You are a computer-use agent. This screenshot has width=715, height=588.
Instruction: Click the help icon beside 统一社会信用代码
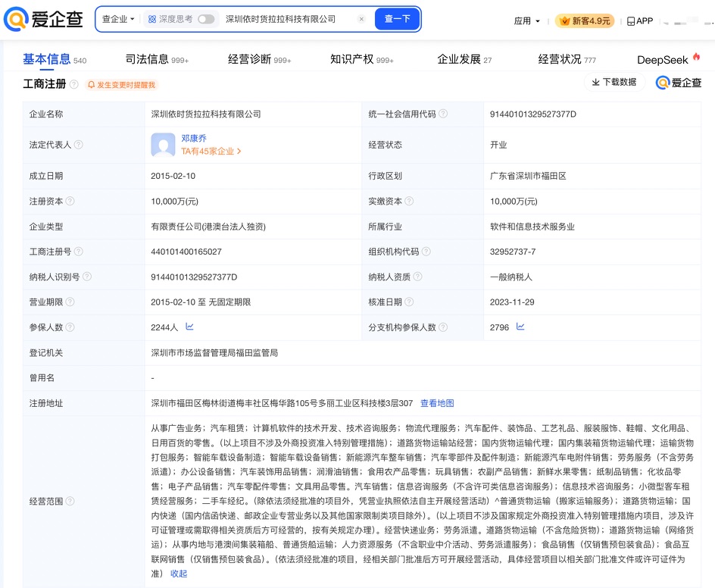click(443, 114)
